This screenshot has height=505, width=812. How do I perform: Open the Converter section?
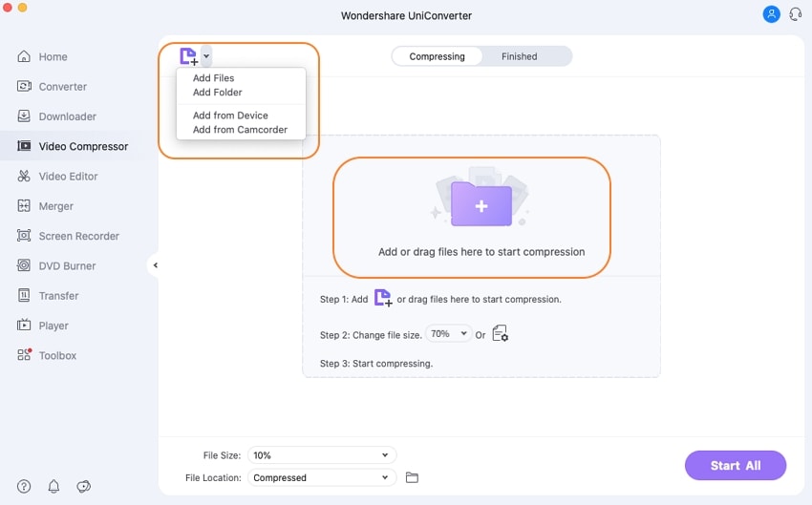pos(52,87)
